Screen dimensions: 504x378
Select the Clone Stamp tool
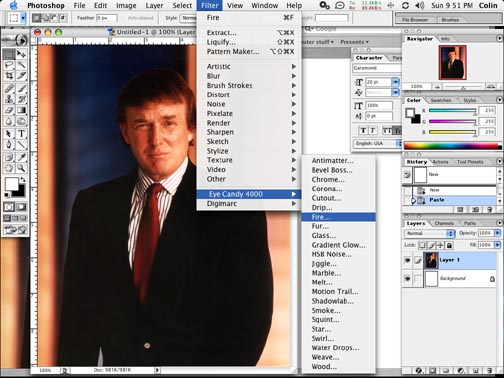(x=9, y=99)
